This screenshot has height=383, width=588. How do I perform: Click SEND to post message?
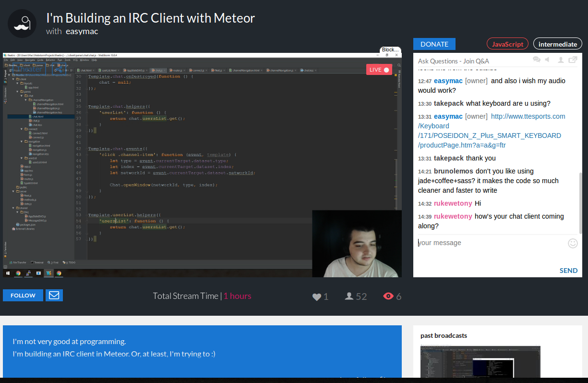[568, 271]
